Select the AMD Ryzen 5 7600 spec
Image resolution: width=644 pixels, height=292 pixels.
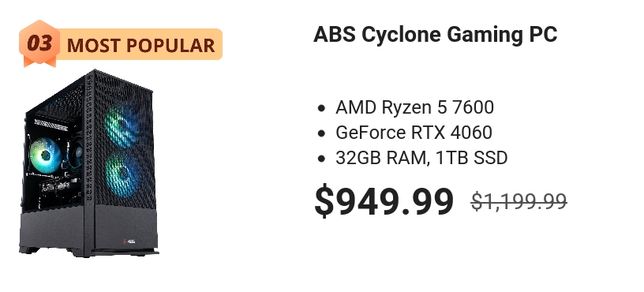click(x=414, y=107)
